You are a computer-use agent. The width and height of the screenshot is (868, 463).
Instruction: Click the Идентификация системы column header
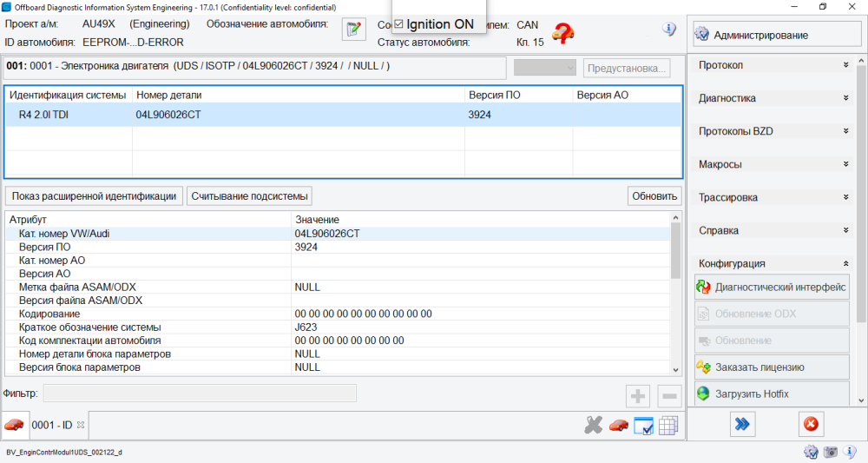pyautogui.click(x=69, y=95)
